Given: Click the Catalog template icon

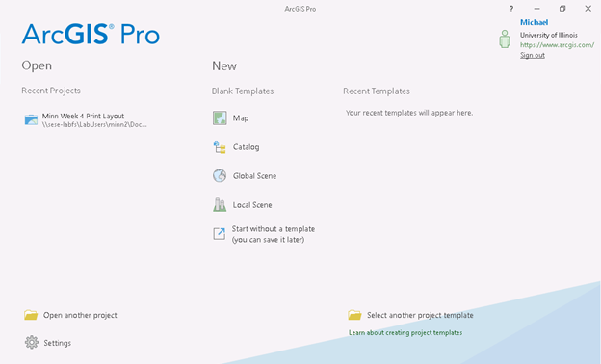Looking at the screenshot, I should pyautogui.click(x=220, y=147).
